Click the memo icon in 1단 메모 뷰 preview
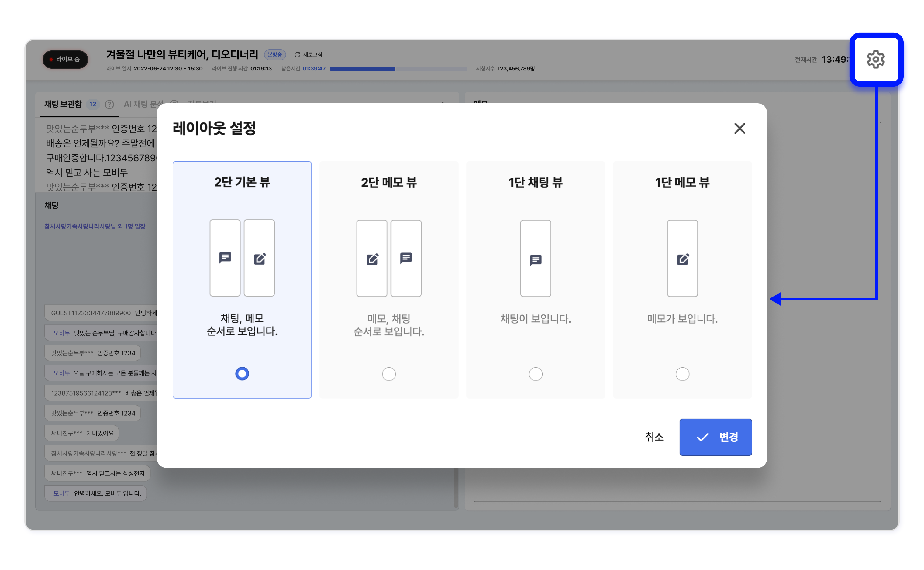The height and width of the screenshot is (570, 924). [x=682, y=259]
